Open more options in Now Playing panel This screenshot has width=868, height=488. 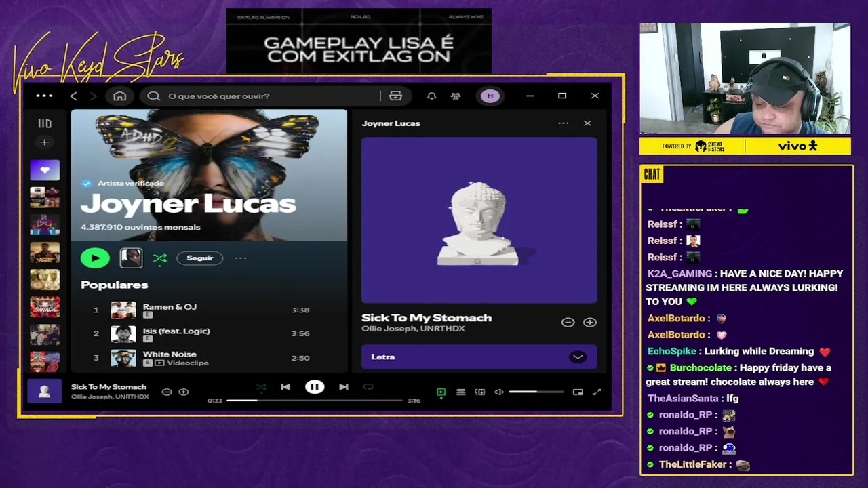coord(564,123)
